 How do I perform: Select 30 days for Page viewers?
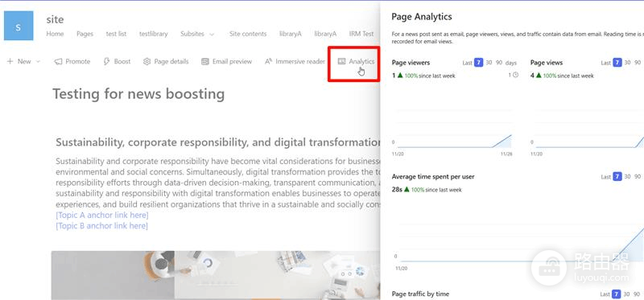click(x=489, y=63)
